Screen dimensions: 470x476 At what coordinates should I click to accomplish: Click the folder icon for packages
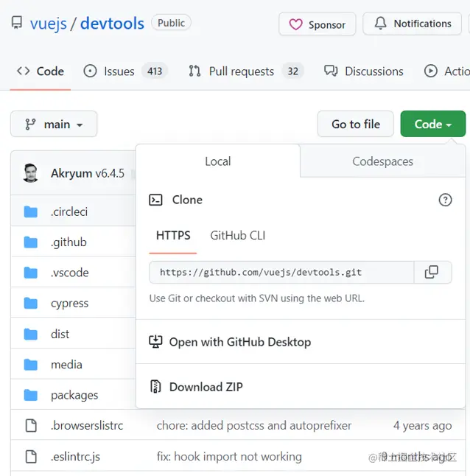click(x=31, y=395)
